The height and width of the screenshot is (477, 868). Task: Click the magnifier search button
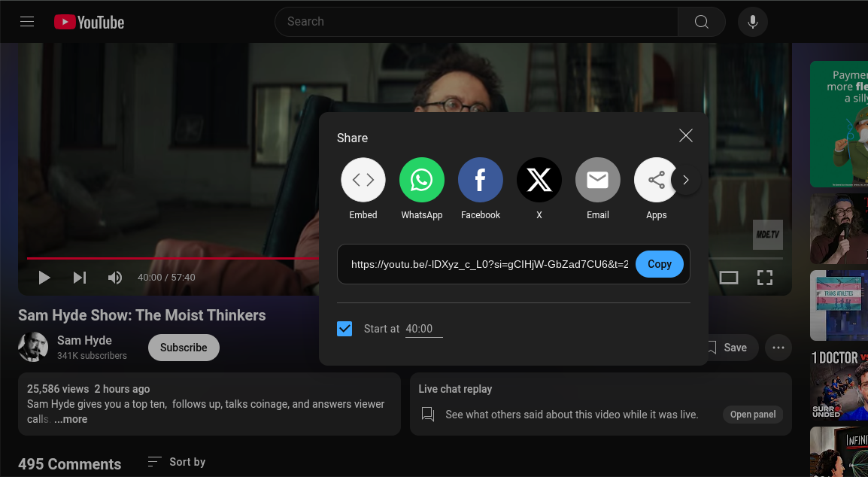click(x=701, y=22)
